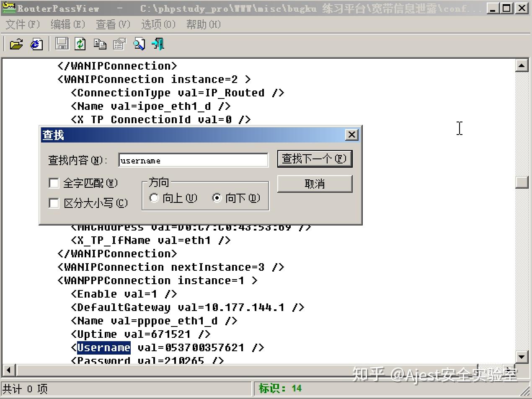Copy the selected entry
The height and width of the screenshot is (399, 532).
[101, 43]
